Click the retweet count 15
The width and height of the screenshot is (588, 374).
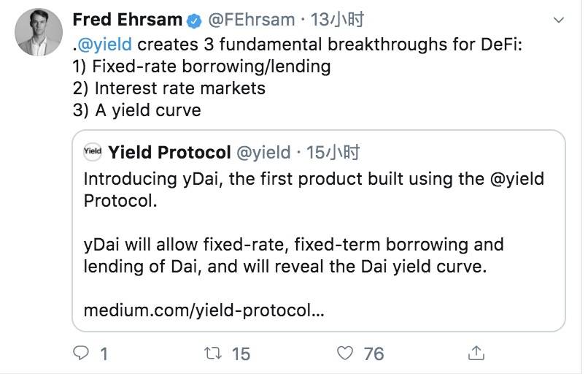(x=241, y=354)
